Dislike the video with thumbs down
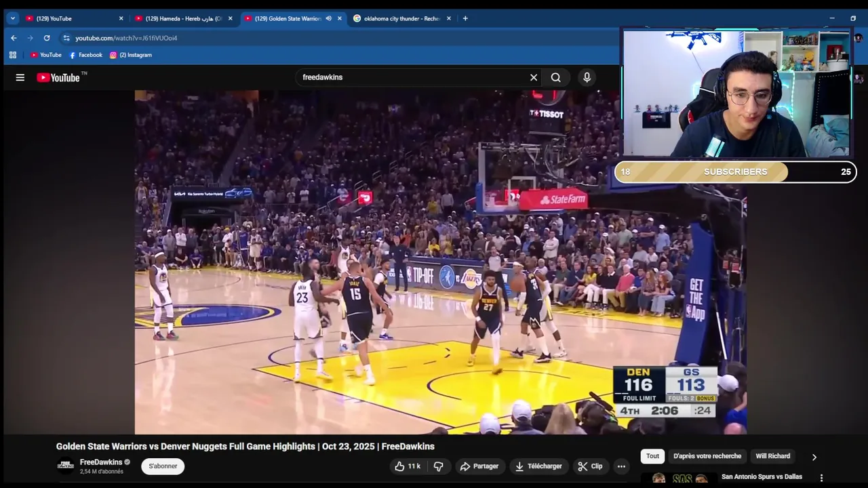 439,466
